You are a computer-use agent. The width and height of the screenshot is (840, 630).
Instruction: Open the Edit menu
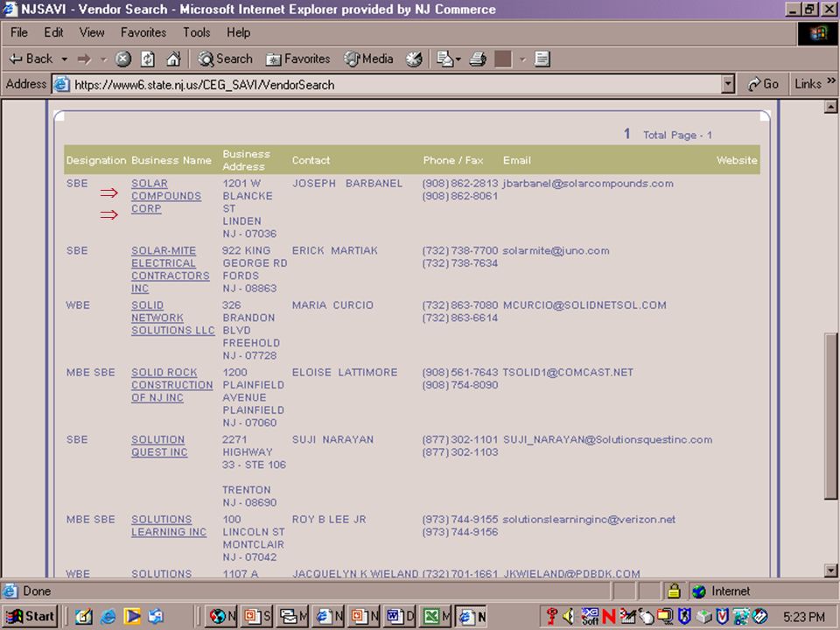coord(53,32)
